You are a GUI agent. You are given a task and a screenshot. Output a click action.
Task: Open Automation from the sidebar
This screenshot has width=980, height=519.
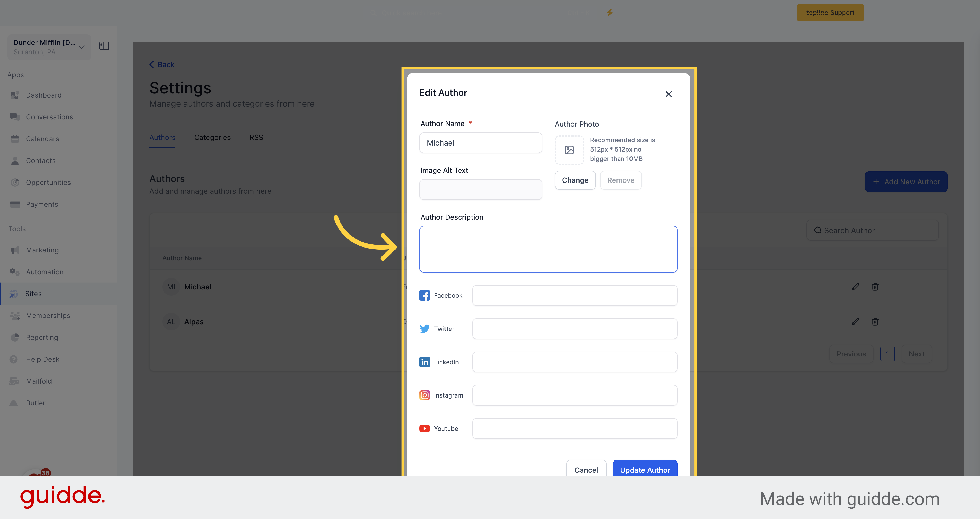pos(59,272)
